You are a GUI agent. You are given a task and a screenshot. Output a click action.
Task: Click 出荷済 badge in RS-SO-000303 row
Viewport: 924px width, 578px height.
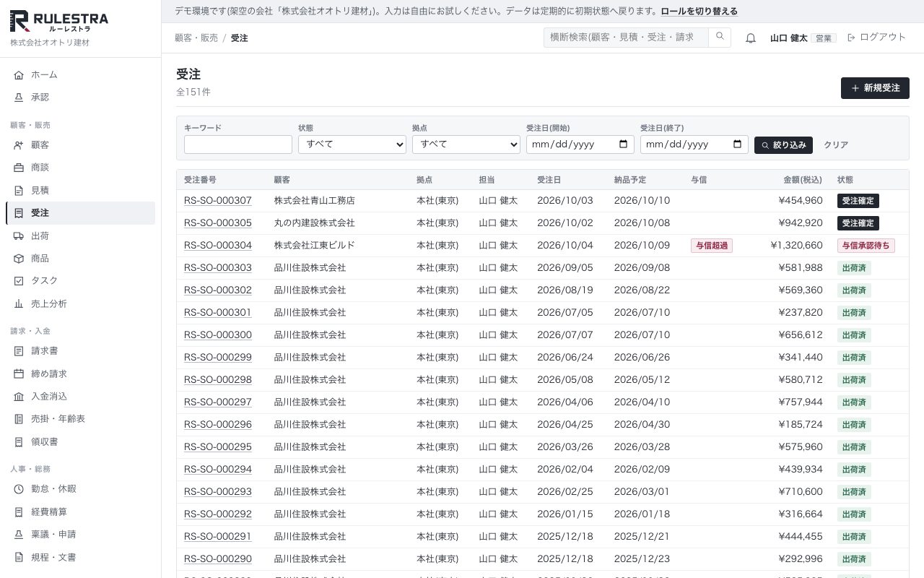click(x=854, y=268)
